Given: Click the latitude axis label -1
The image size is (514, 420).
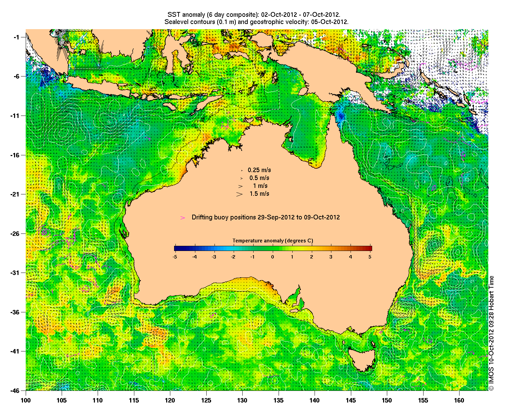Looking at the screenshot, I should pos(16,37).
